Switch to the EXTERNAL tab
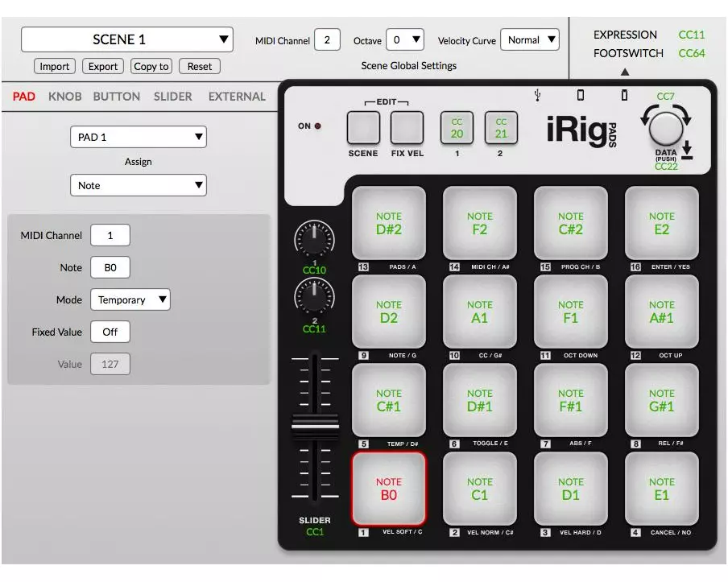Screen dimensions: 728x582 click(236, 97)
